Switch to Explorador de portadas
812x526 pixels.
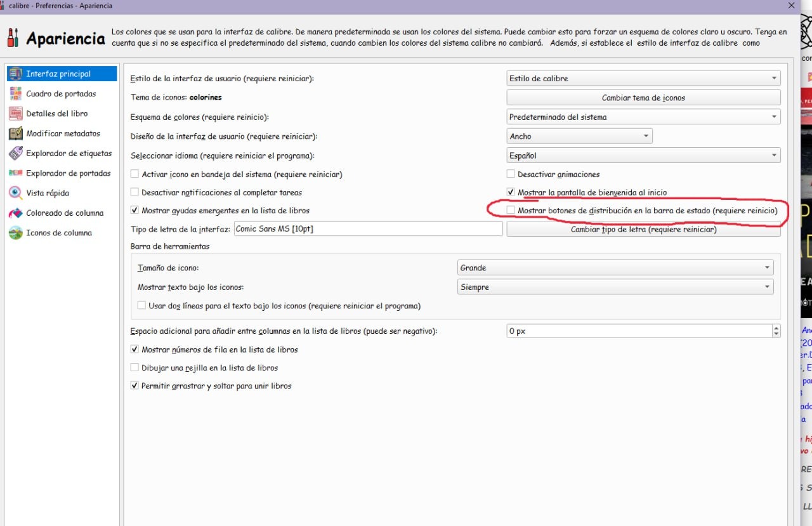[x=62, y=173]
